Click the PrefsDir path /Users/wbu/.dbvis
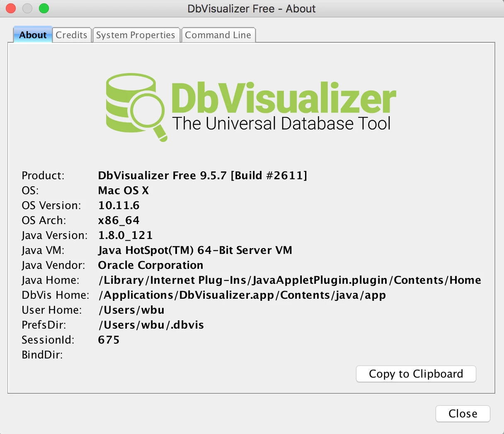Image resolution: width=504 pixels, height=434 pixels. [x=151, y=325]
